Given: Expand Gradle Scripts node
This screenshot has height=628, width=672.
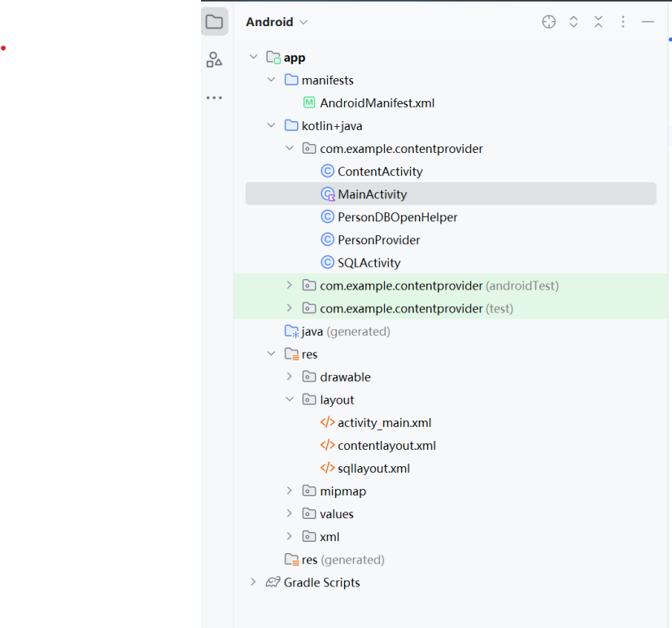Looking at the screenshot, I should 253,582.
